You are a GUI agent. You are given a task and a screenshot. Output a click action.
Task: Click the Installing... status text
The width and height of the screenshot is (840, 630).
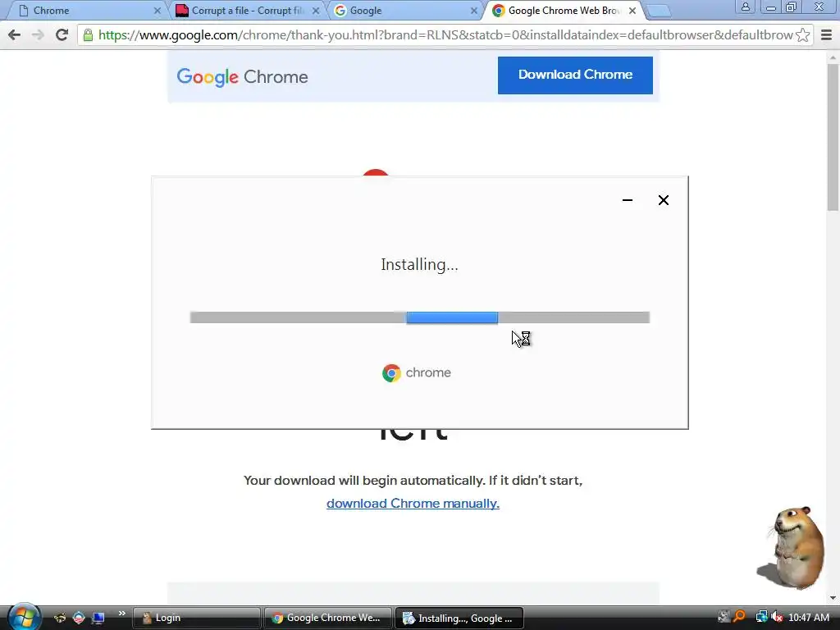coord(419,265)
